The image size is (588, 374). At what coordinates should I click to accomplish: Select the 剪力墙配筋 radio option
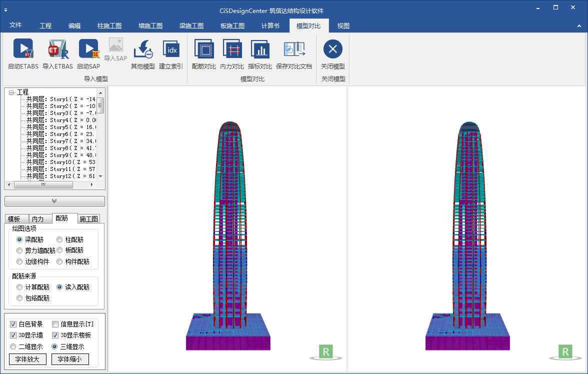pyautogui.click(x=19, y=250)
